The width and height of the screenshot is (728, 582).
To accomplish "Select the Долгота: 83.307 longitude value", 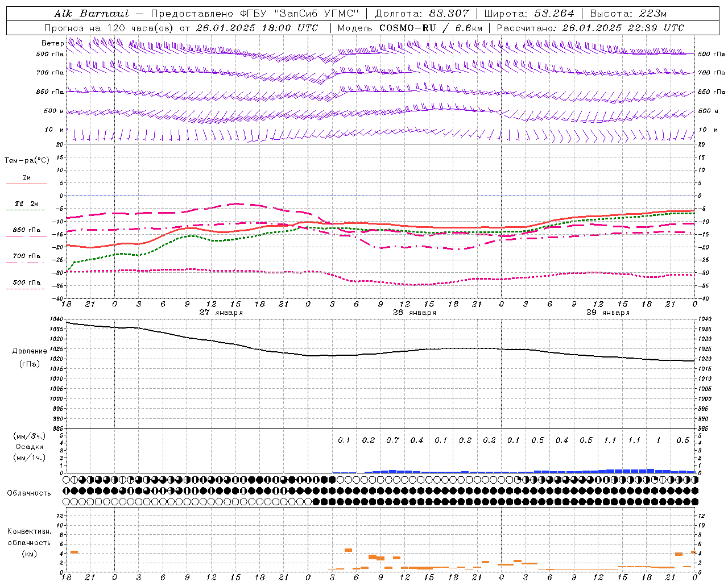I will [x=422, y=14].
